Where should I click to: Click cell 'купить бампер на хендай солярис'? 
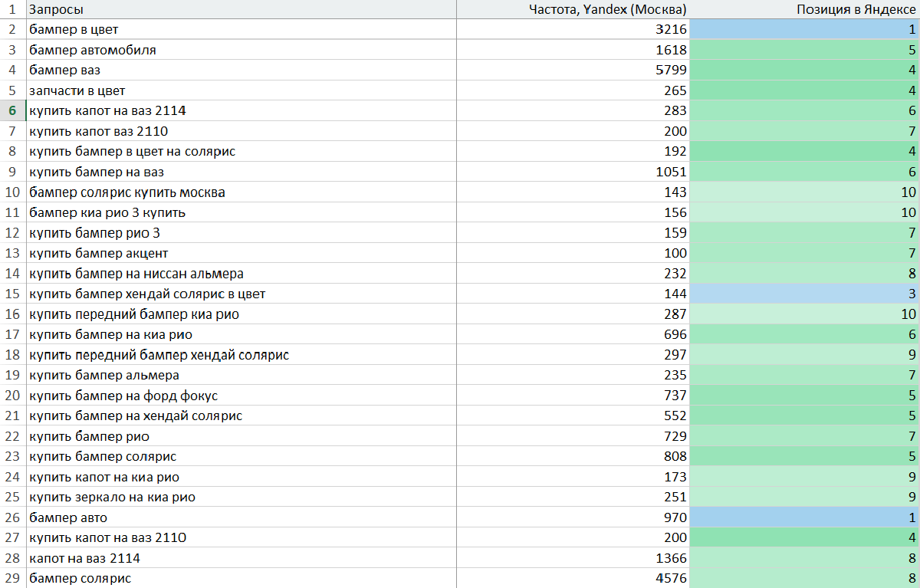tap(242, 416)
